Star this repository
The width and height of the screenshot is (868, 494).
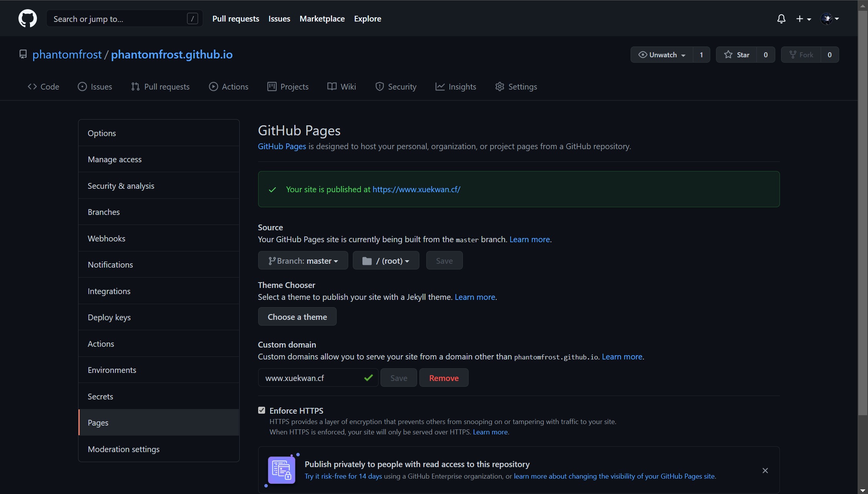[x=736, y=55]
